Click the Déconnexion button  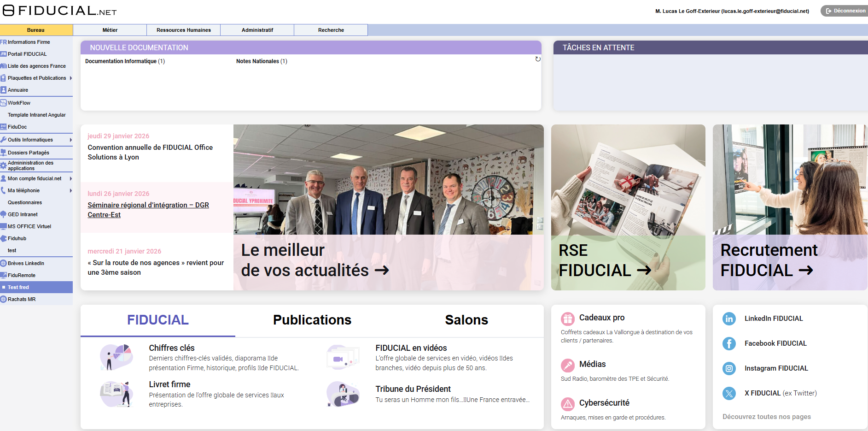(845, 10)
